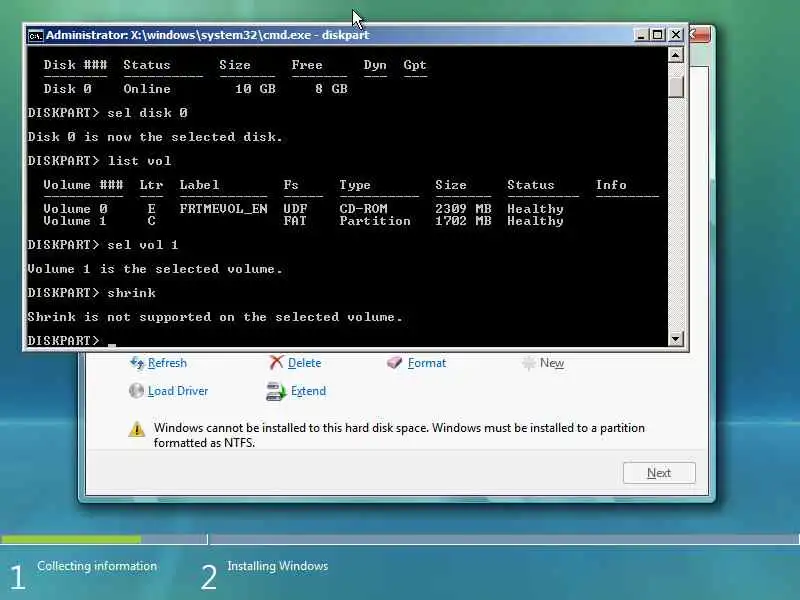Click 'Shrink is not supported' message text
This screenshot has height=600, width=800.
[215, 317]
